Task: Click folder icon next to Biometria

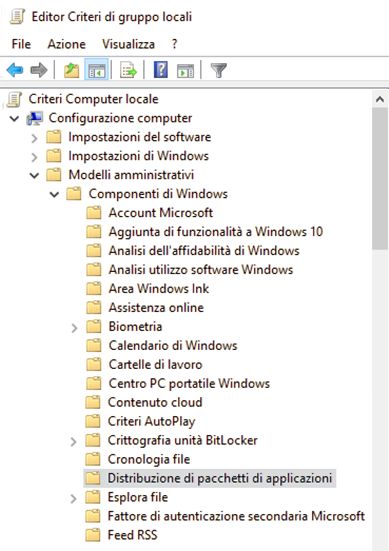Action: [x=94, y=327]
